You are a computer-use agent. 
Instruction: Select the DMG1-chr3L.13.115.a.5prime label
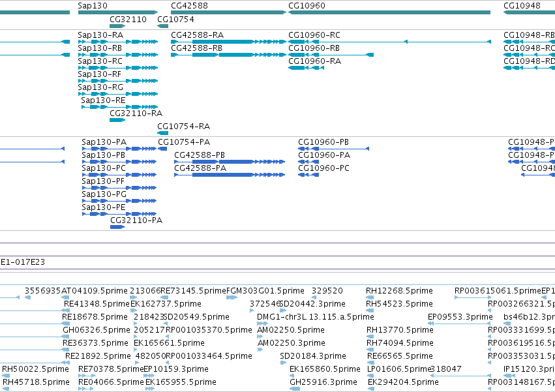tap(316, 317)
